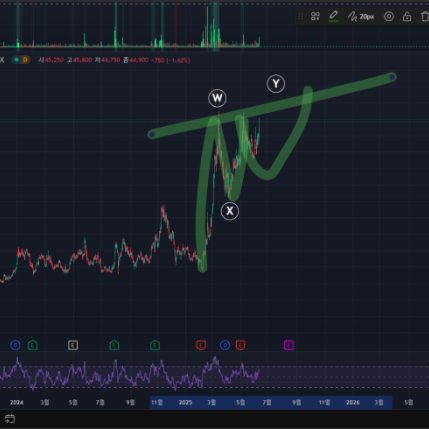The height and width of the screenshot is (429, 429).
Task: Click the red E earnings marker beside the blue D marker
Action: (240, 345)
